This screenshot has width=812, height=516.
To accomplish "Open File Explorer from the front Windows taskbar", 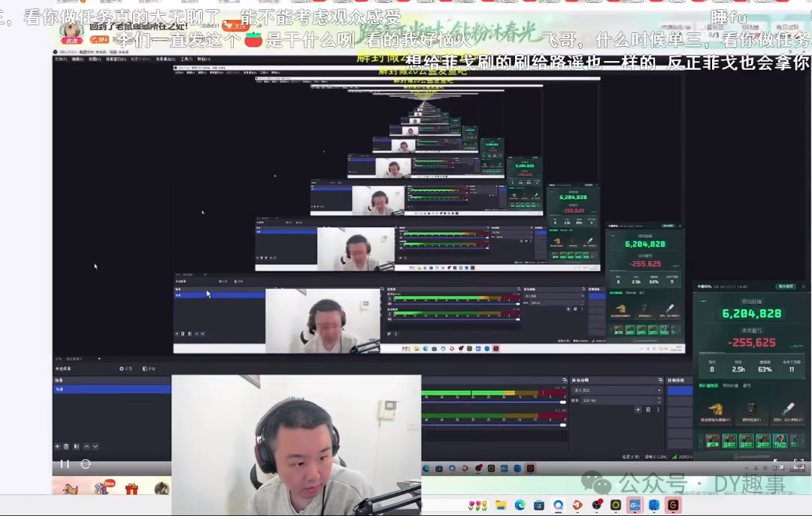I will [x=501, y=505].
